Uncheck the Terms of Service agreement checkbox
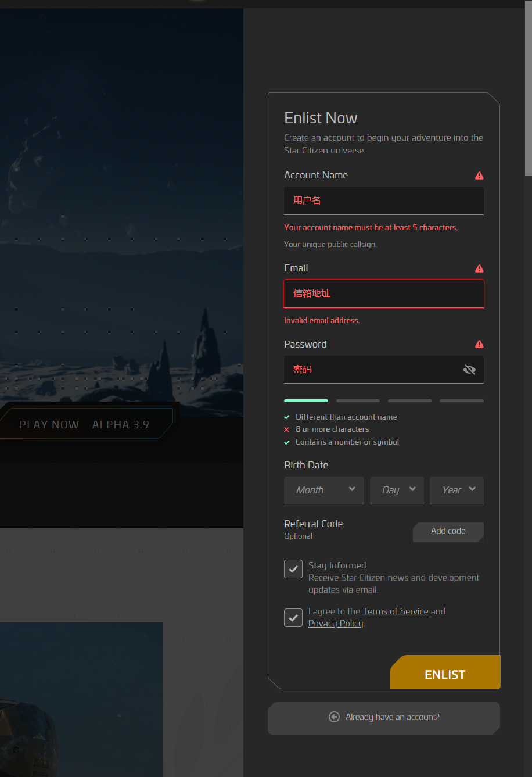This screenshot has height=777, width=532. coord(293,618)
